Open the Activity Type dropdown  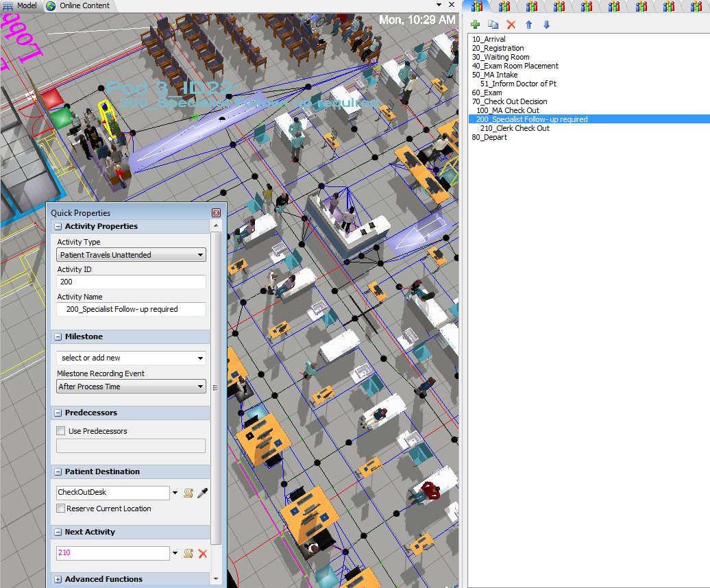[131, 255]
